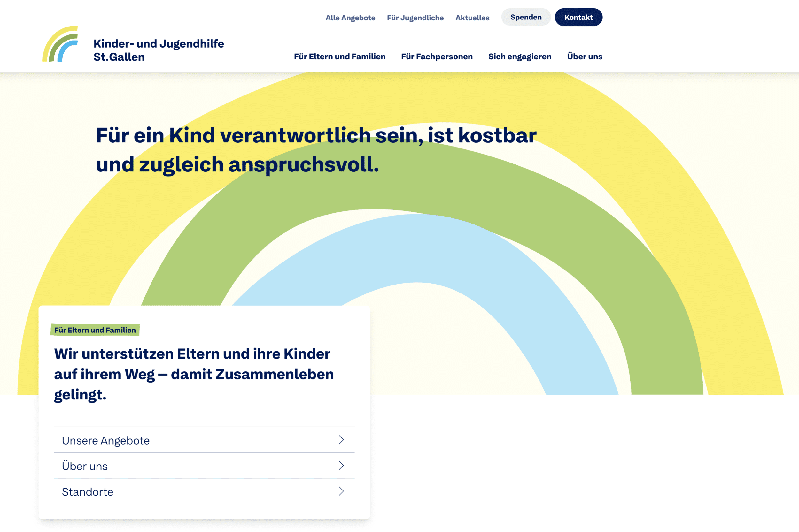Open Unsere Angebote list entry
The image size is (799, 532).
(x=105, y=440)
